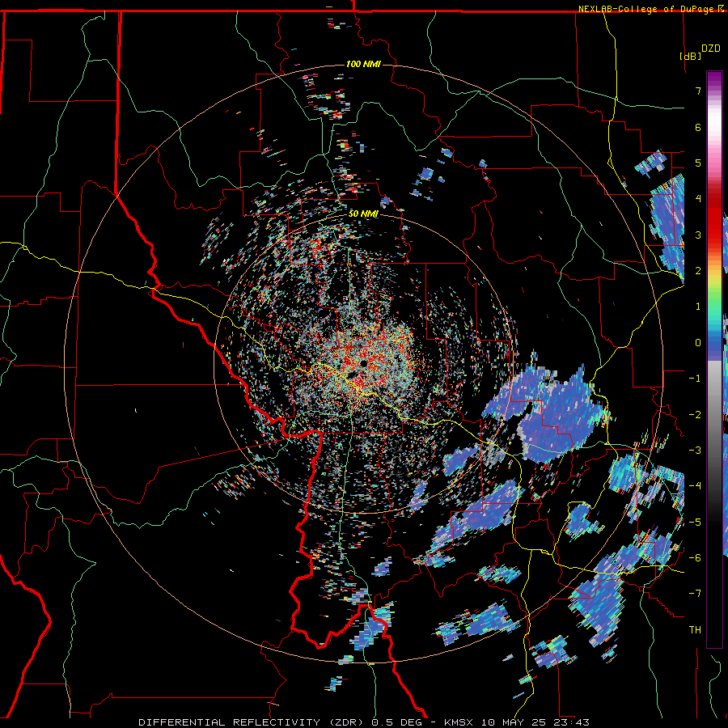Viewport: 728px width, 728px height.
Task: Click the NEXLAB-College of DuPage watermark text
Action: pyautogui.click(x=647, y=9)
